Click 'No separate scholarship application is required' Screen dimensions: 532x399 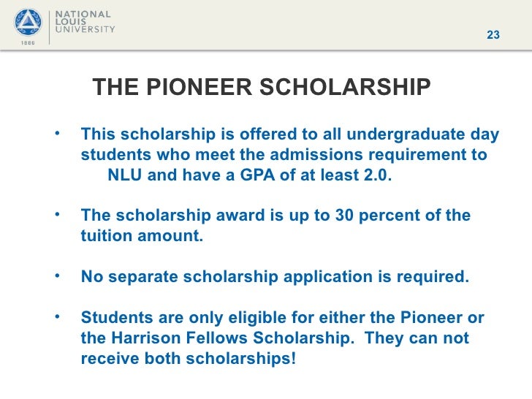[275, 276]
